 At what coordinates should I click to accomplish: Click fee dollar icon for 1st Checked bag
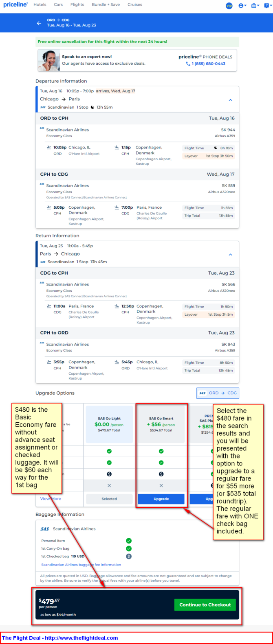(129, 556)
